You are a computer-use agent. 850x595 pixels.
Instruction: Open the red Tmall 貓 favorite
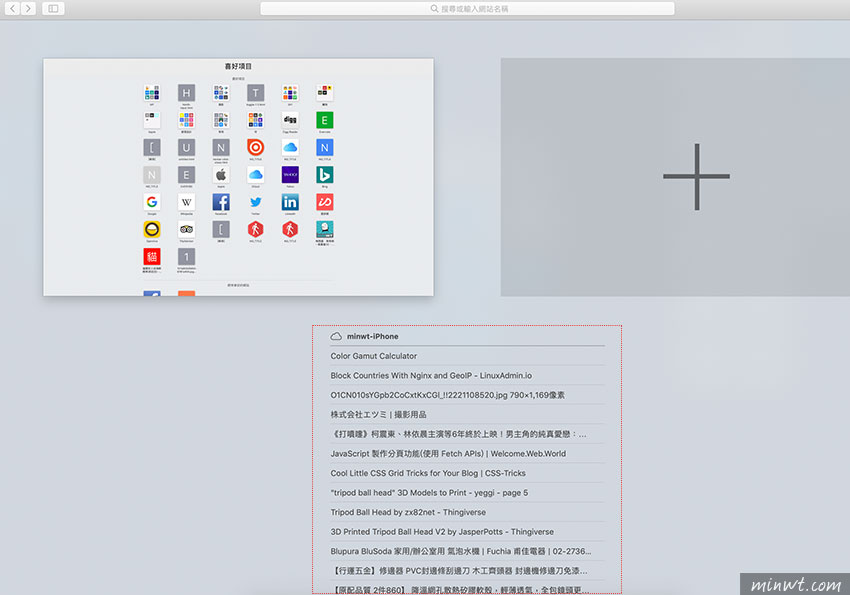pyautogui.click(x=152, y=257)
